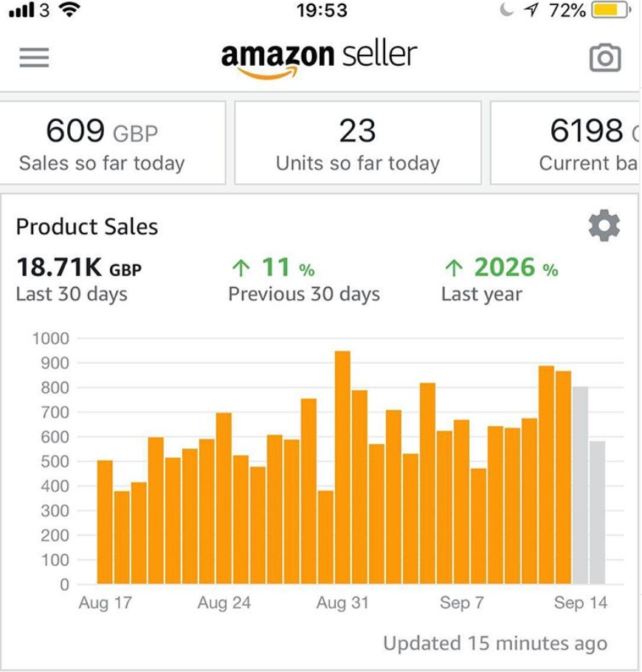Select the Last year comparison

click(x=500, y=279)
